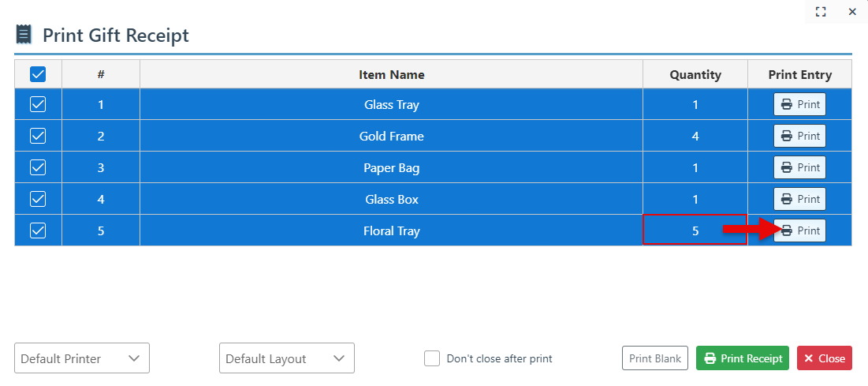Uncheck the Paper Bag row checkbox

[38, 167]
